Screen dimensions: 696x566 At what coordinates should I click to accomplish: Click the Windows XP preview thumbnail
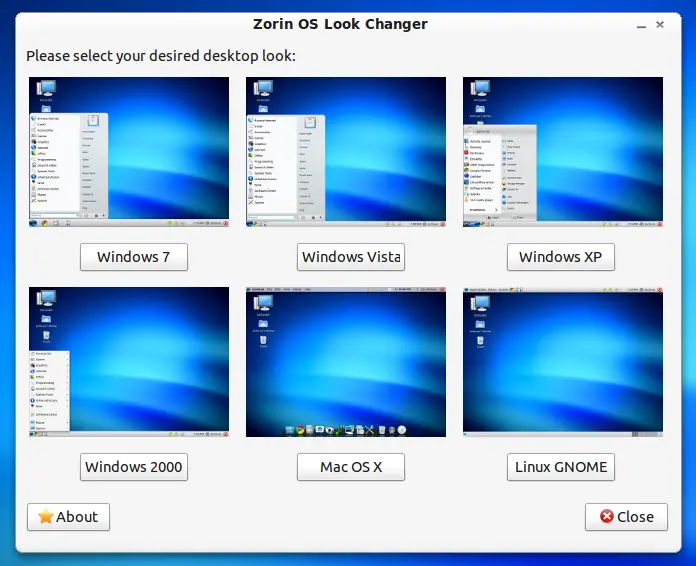563,152
